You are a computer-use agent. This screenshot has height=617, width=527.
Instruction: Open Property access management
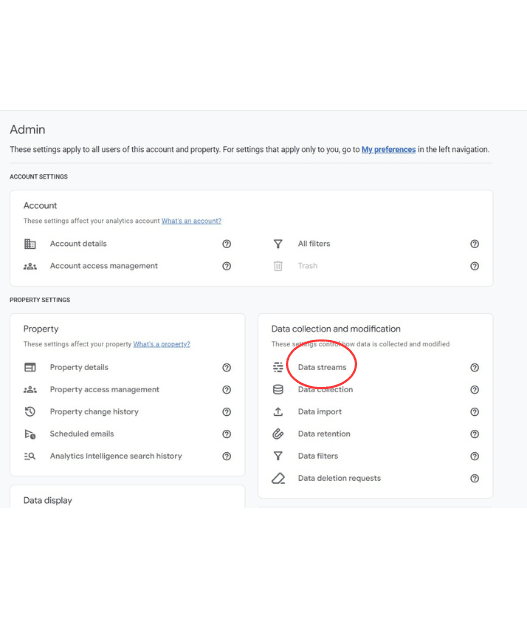(x=104, y=390)
